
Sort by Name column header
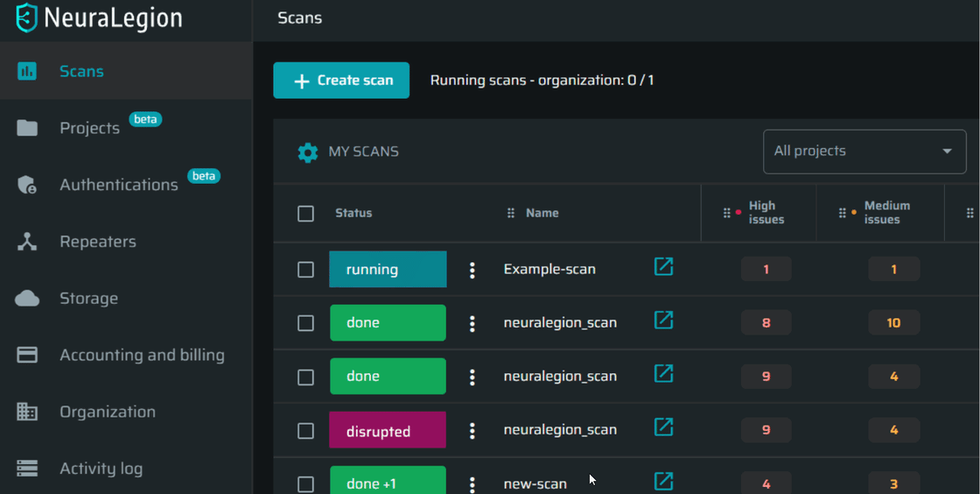click(x=542, y=213)
